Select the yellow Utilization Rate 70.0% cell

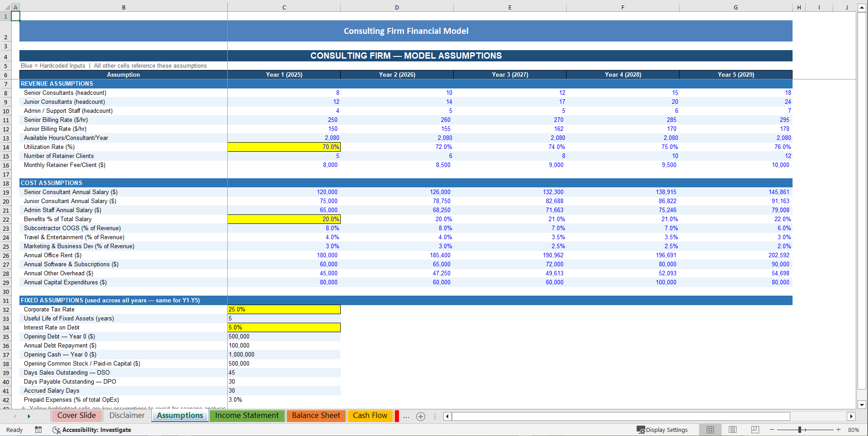point(284,147)
